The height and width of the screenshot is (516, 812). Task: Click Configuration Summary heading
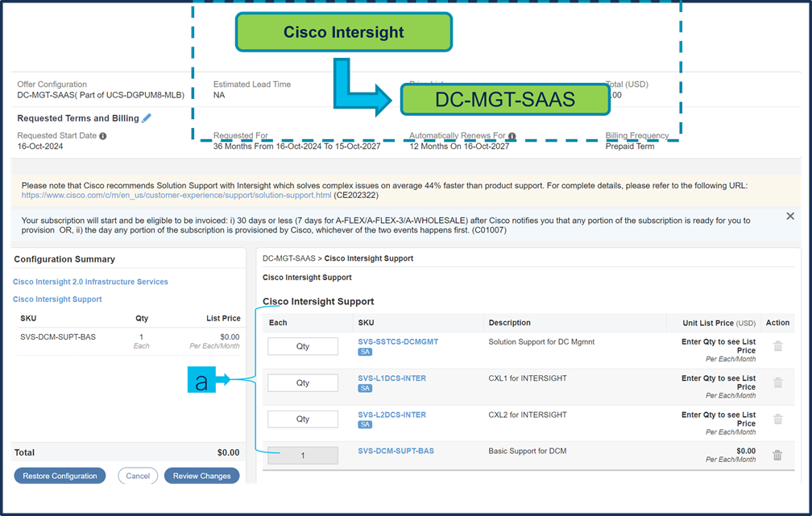click(x=64, y=259)
